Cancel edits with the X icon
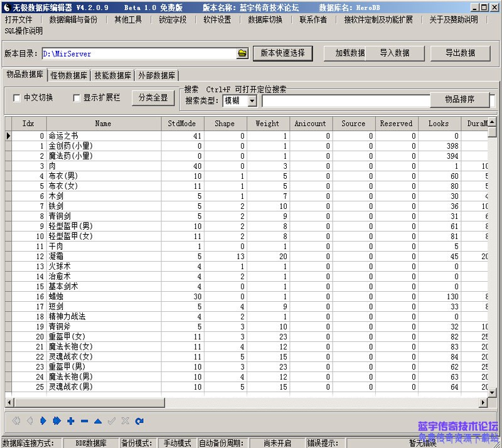The image size is (502, 448). pos(124,421)
